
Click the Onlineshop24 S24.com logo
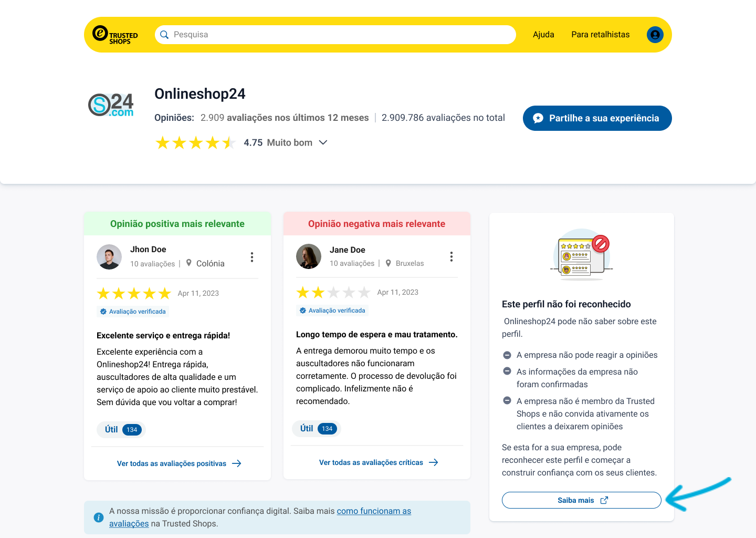tap(111, 105)
